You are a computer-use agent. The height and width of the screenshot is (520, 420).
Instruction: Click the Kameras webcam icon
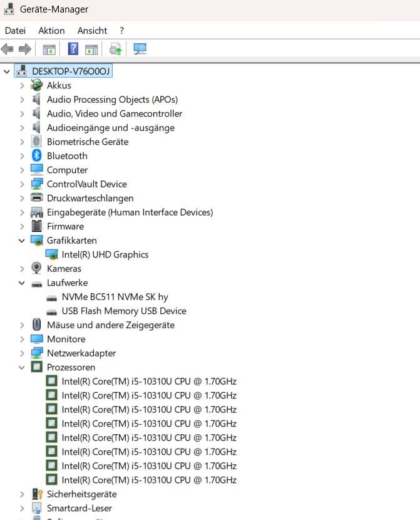[x=36, y=268]
